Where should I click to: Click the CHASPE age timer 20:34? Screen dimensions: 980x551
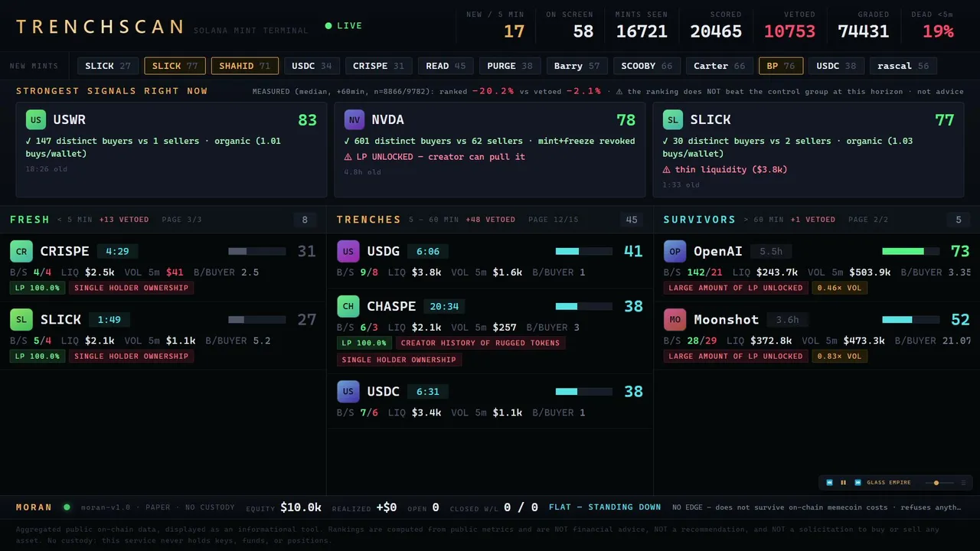click(444, 306)
